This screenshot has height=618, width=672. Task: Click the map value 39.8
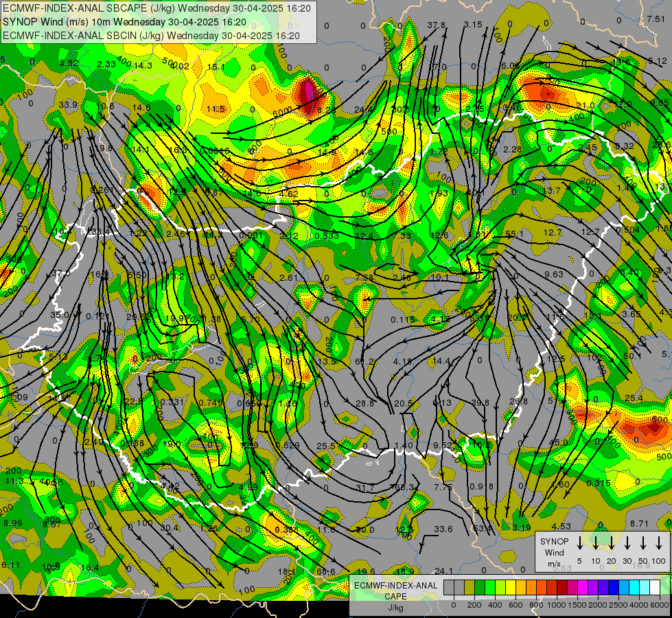(x=480, y=402)
